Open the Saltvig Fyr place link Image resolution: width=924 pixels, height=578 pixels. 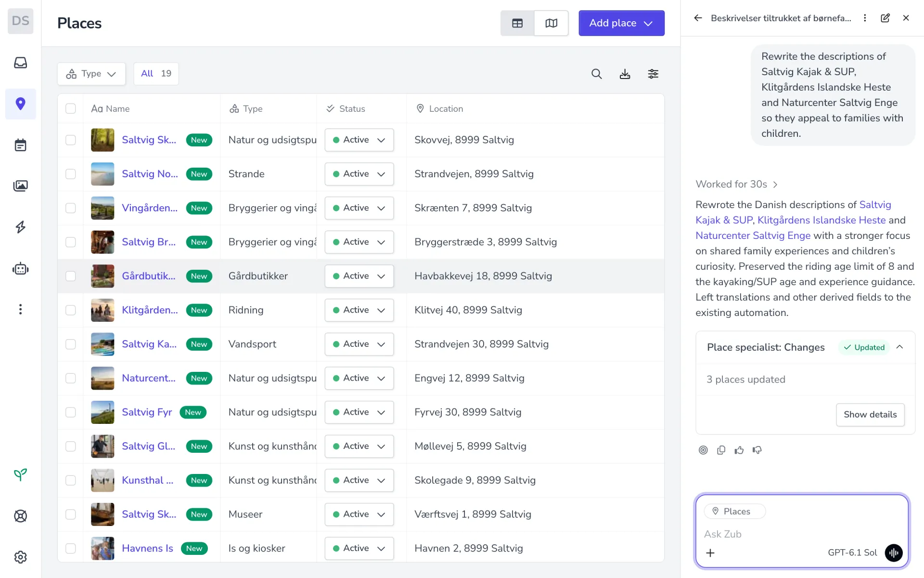click(x=147, y=412)
